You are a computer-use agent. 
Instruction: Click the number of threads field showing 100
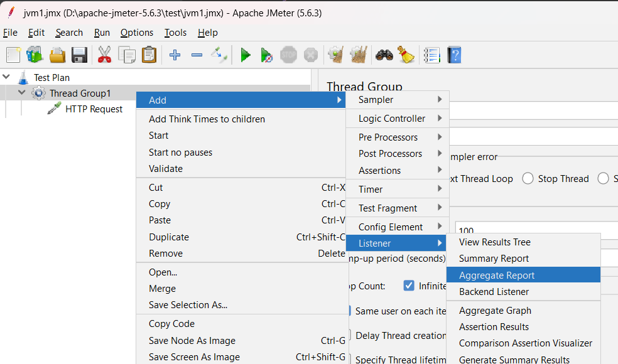pyautogui.click(x=536, y=228)
